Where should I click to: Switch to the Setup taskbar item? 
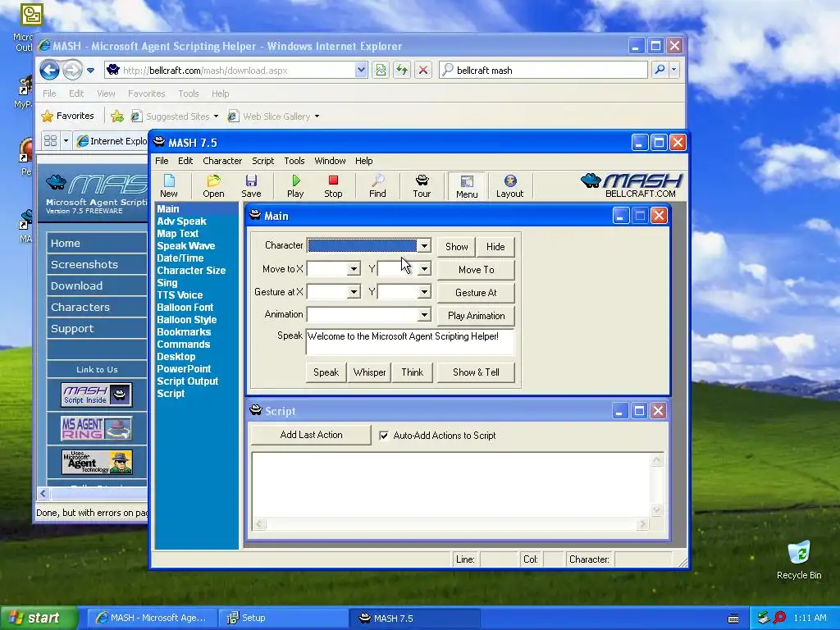click(283, 618)
